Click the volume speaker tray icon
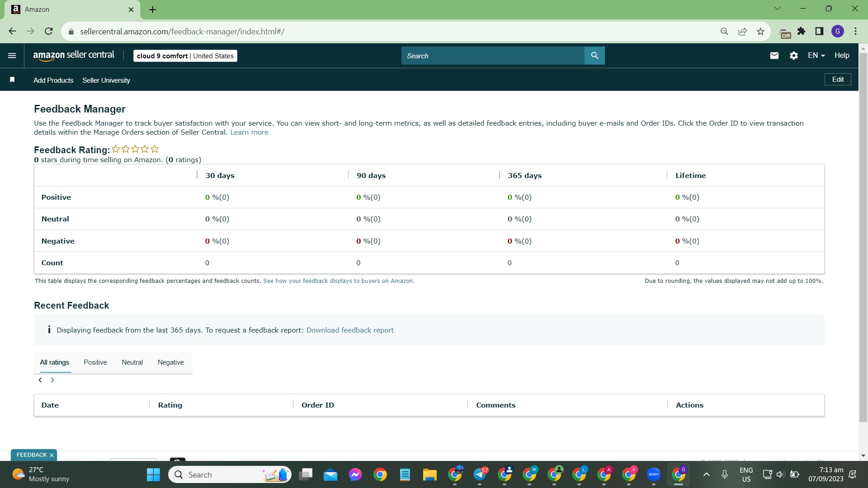This screenshot has width=868, height=488. pos(780,474)
